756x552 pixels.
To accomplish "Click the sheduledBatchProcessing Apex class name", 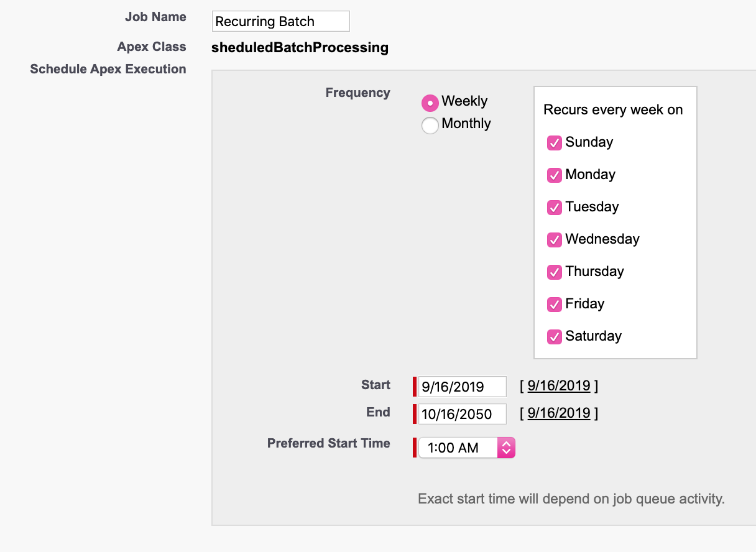I will coord(300,47).
